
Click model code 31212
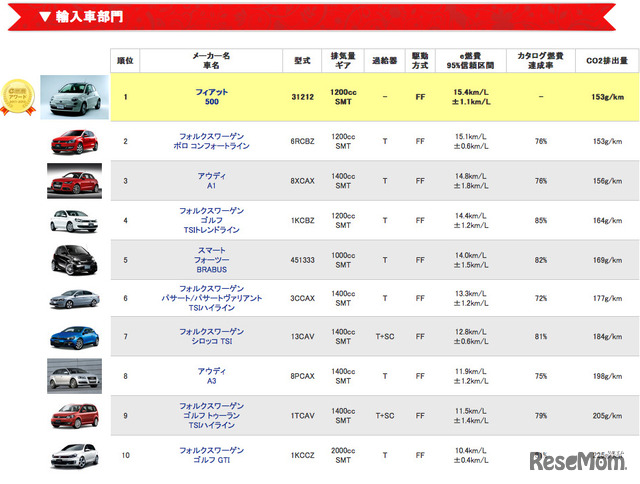tap(303, 97)
